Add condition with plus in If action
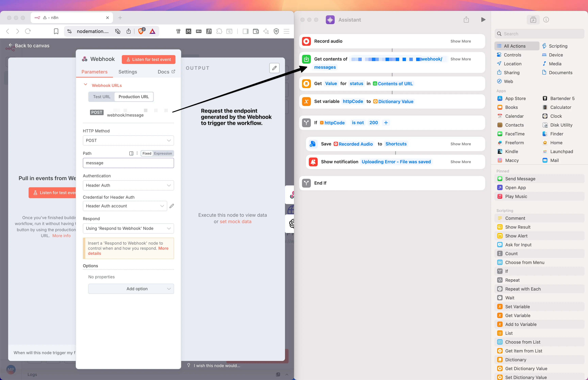 (x=386, y=123)
